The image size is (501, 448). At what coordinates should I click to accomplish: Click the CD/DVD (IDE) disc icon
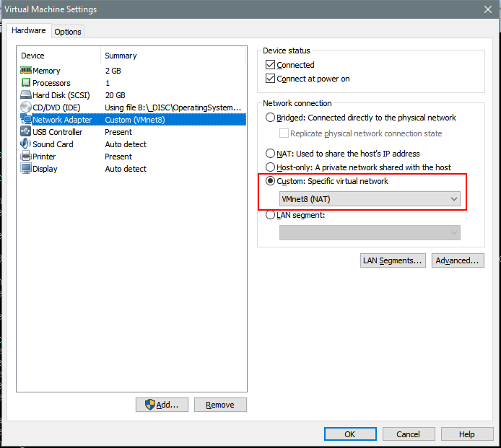pos(26,107)
